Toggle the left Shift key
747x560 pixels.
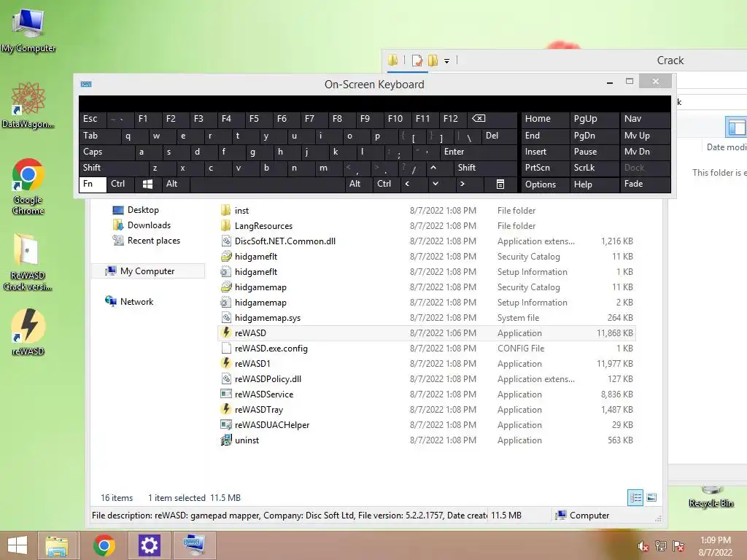[114, 168]
